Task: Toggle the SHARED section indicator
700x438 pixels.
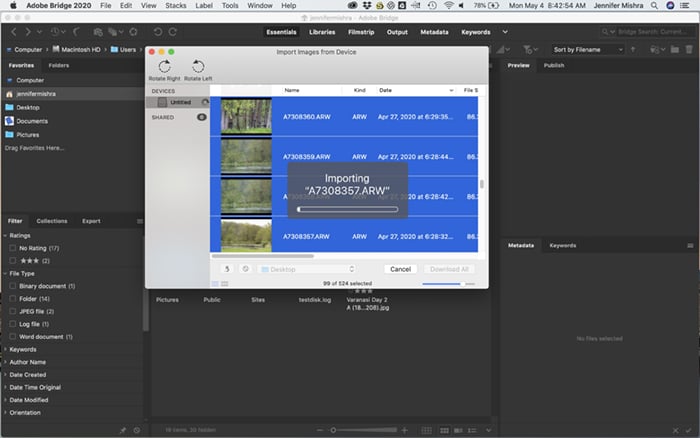Action: 202,117
